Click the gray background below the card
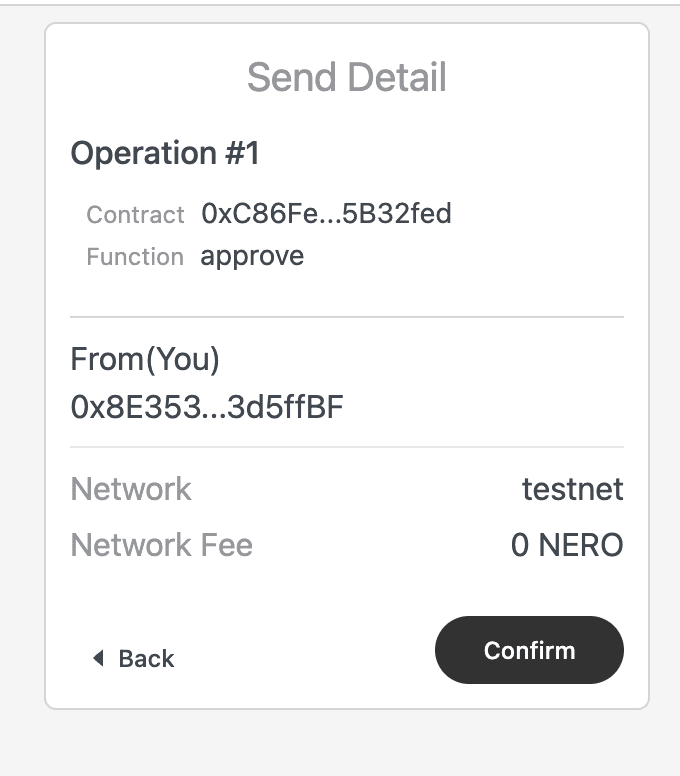Viewport: 680px width, 776px height. (346, 745)
